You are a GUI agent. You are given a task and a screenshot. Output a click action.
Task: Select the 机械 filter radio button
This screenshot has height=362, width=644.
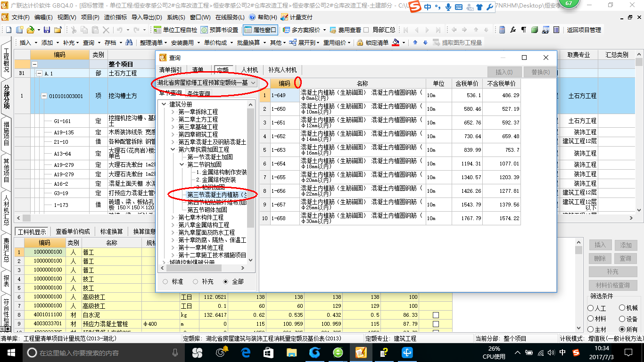click(622, 308)
